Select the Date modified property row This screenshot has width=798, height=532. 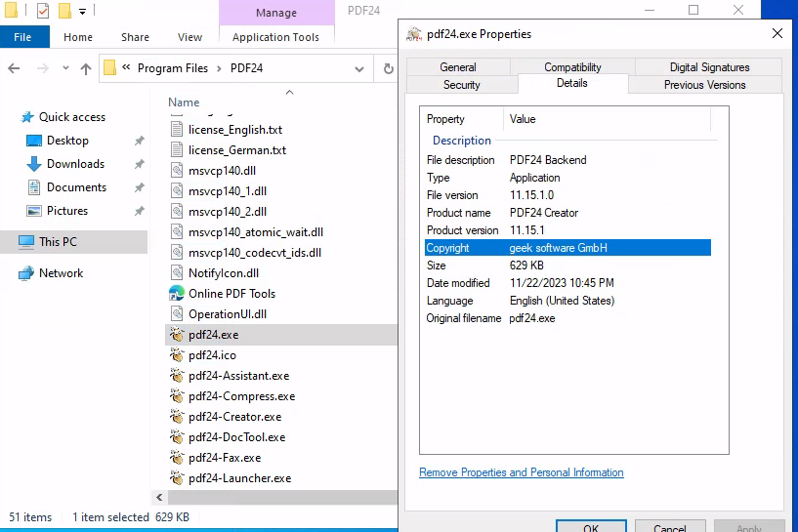point(567,283)
